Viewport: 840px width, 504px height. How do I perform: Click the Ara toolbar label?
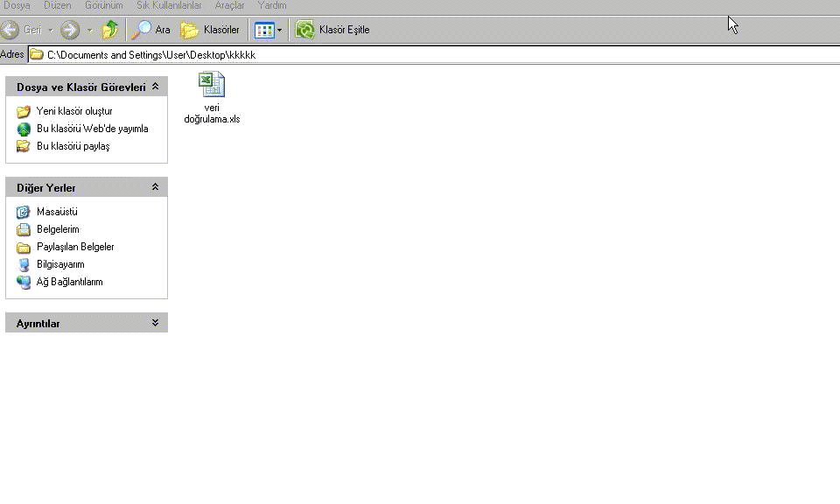(163, 30)
